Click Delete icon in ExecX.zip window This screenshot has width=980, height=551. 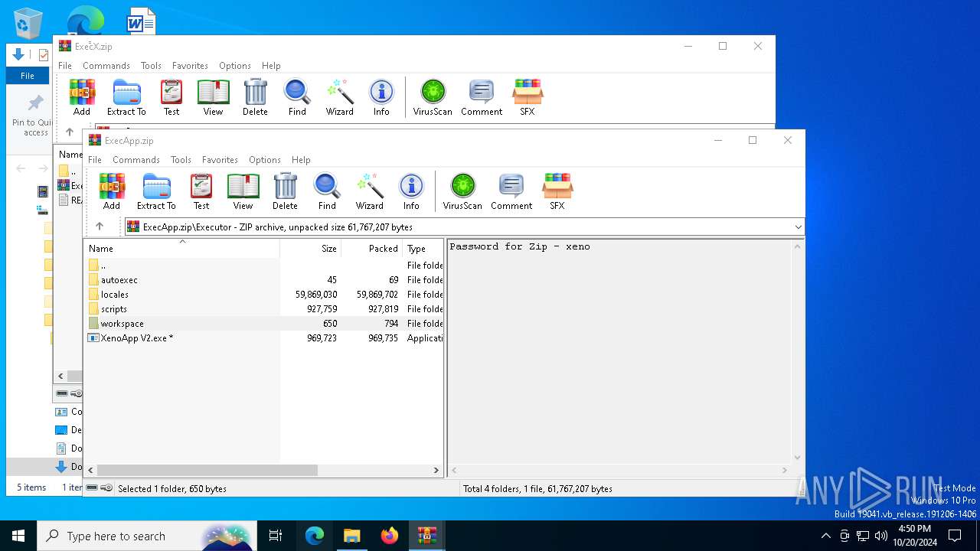click(x=255, y=97)
